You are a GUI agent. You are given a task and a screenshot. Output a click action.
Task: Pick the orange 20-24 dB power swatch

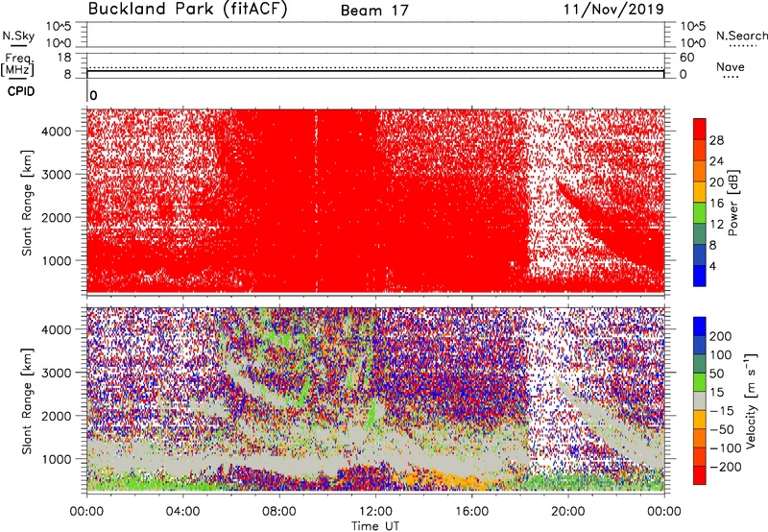tap(700, 171)
